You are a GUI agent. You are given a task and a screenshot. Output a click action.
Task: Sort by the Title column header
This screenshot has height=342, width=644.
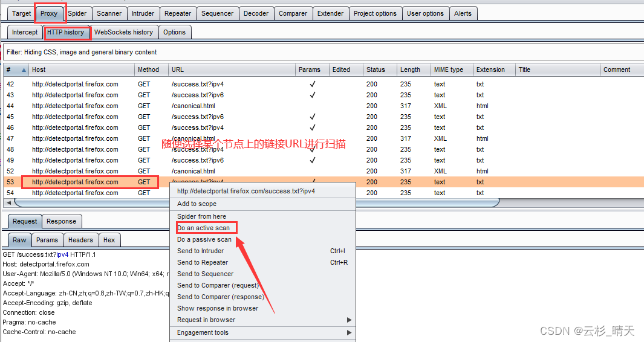tap(558, 70)
